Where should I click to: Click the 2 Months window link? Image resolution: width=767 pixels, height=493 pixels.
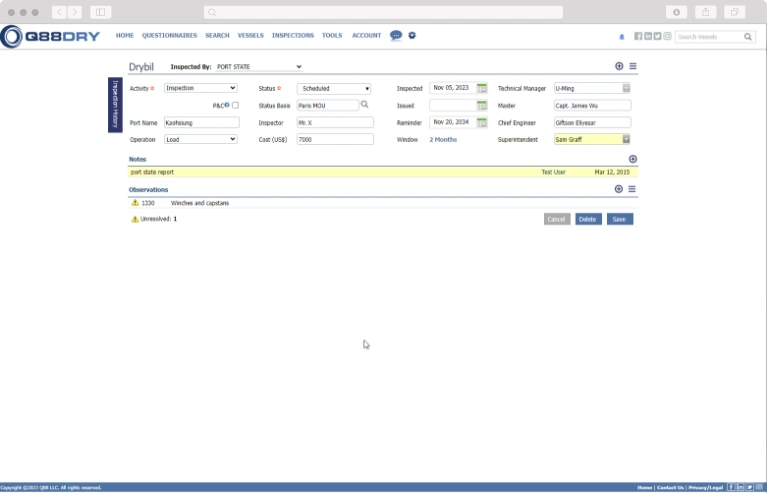(443, 139)
